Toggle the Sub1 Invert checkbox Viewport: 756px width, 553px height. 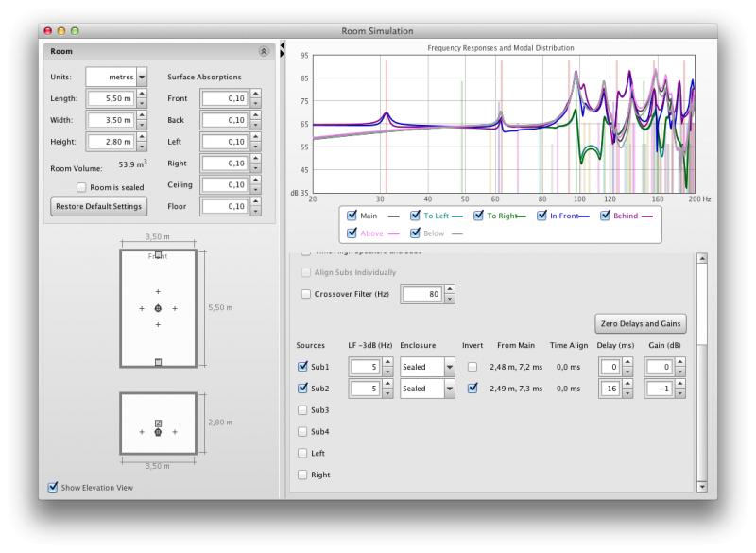click(472, 367)
